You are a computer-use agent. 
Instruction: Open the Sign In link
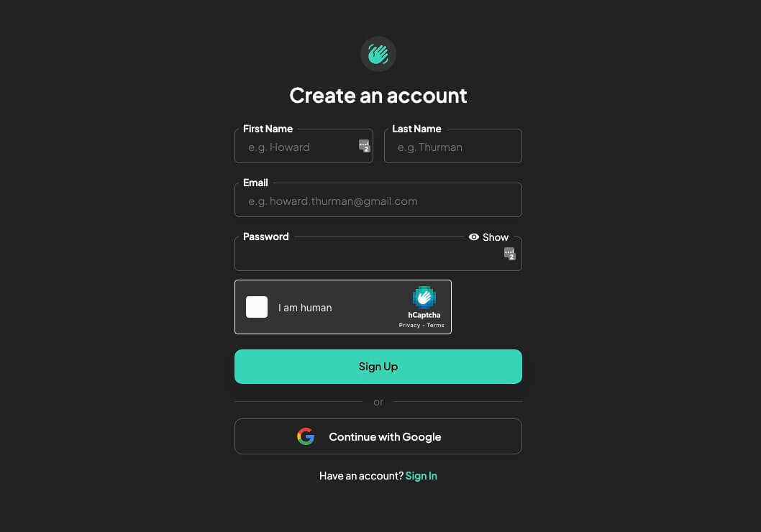pos(421,476)
